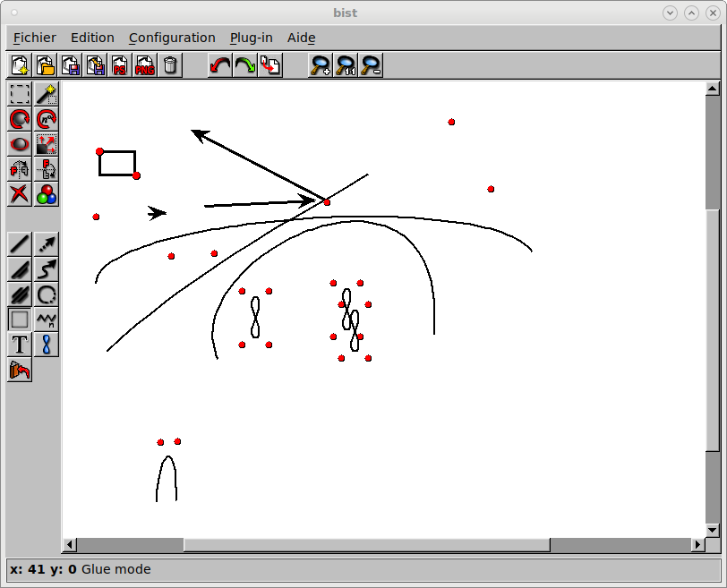Image resolution: width=727 pixels, height=588 pixels.
Task: Select the magic wand selection tool
Action: coord(47,94)
